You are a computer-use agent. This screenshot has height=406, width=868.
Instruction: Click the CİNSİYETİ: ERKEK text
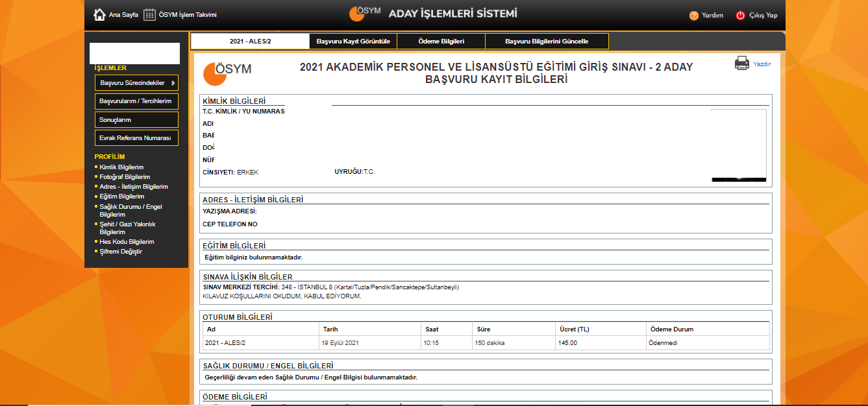pyautogui.click(x=230, y=173)
